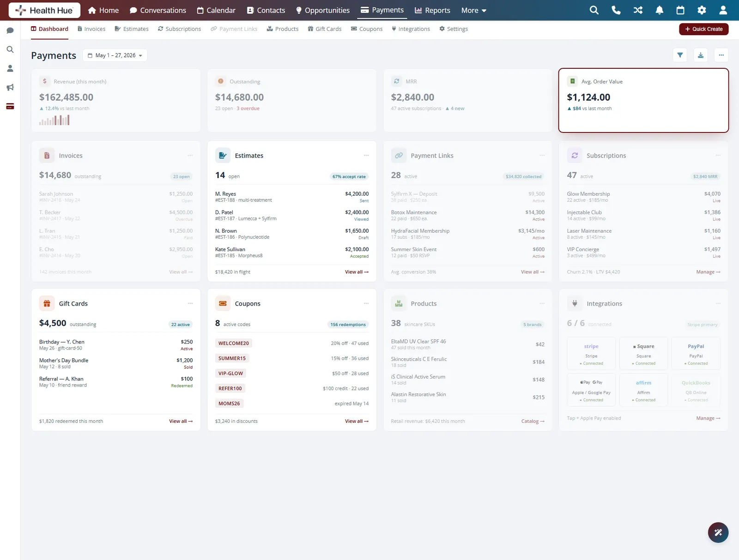
Task: Open Coupons card options menu
Action: pyautogui.click(x=366, y=303)
